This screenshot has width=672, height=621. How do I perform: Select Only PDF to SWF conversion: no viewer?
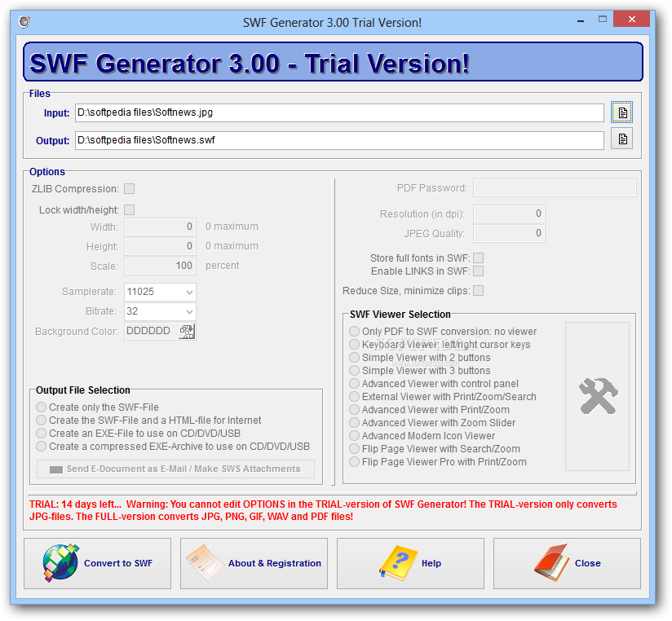[443, 332]
